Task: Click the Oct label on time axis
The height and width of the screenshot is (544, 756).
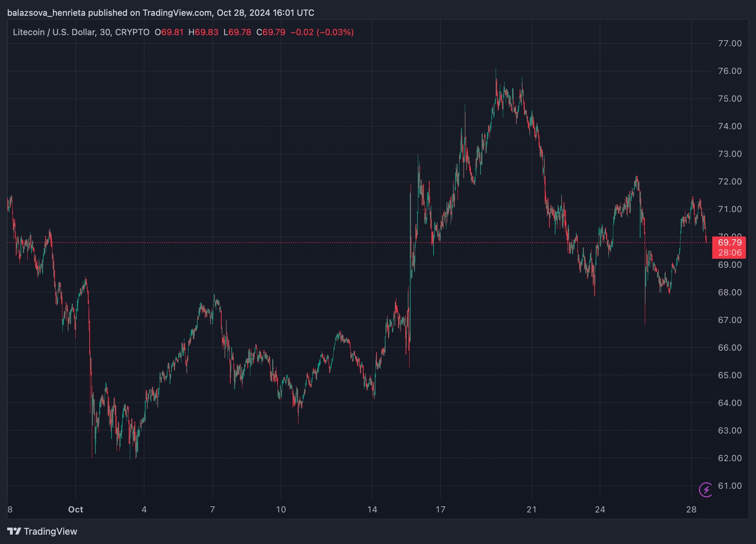Action: [76, 510]
